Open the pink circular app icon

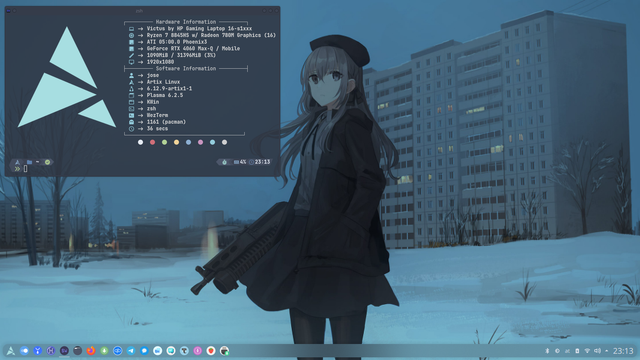coord(198,351)
